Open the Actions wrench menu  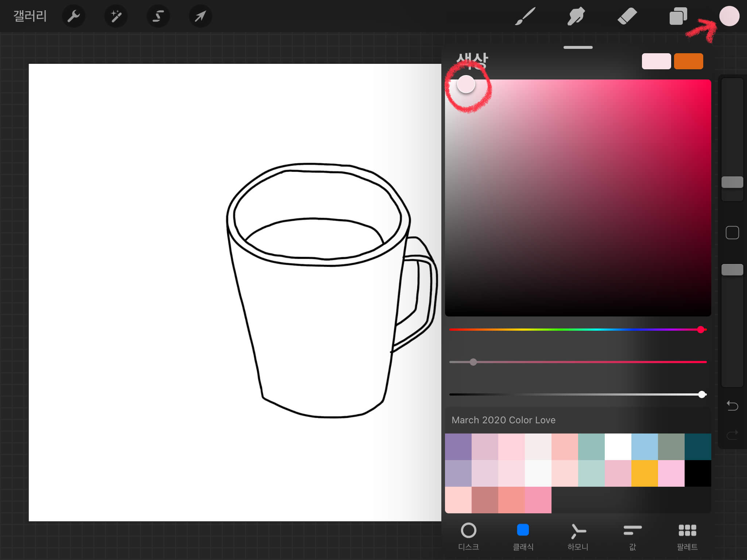pos(73,16)
